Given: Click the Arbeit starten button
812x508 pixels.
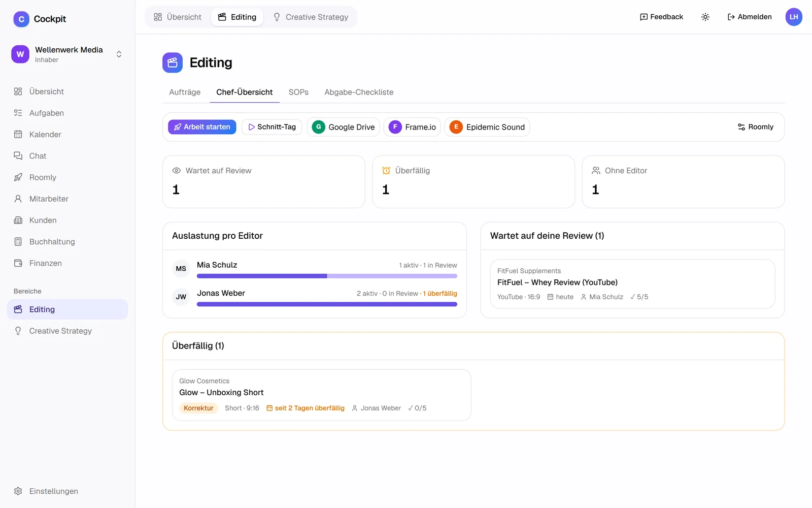Looking at the screenshot, I should coord(202,127).
